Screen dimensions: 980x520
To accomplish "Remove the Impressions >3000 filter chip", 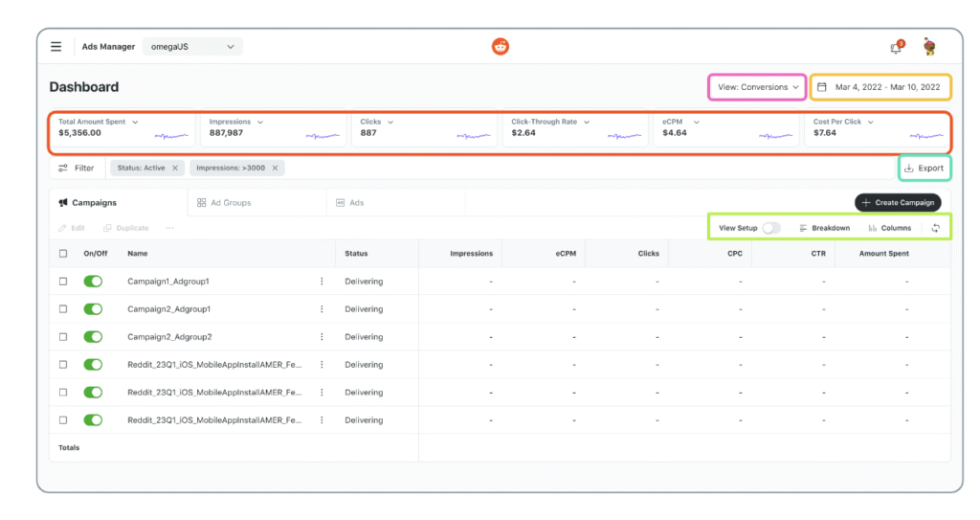I will click(275, 168).
